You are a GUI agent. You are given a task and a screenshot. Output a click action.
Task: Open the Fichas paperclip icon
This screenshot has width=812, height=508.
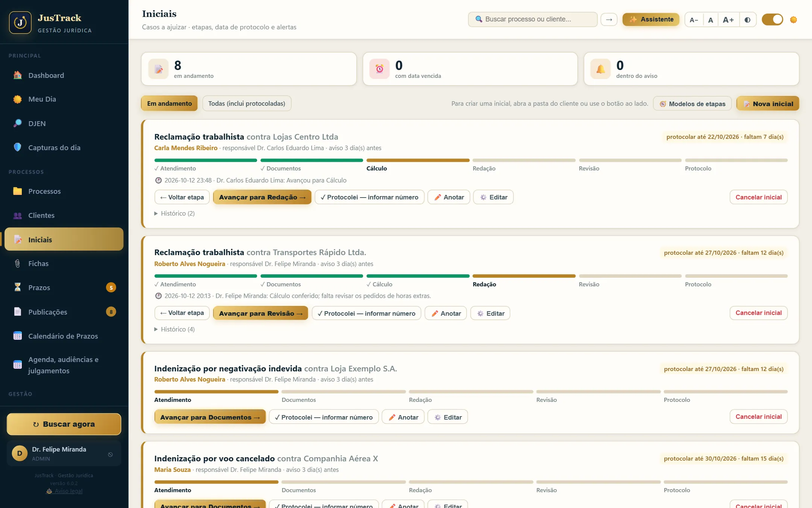point(18,263)
